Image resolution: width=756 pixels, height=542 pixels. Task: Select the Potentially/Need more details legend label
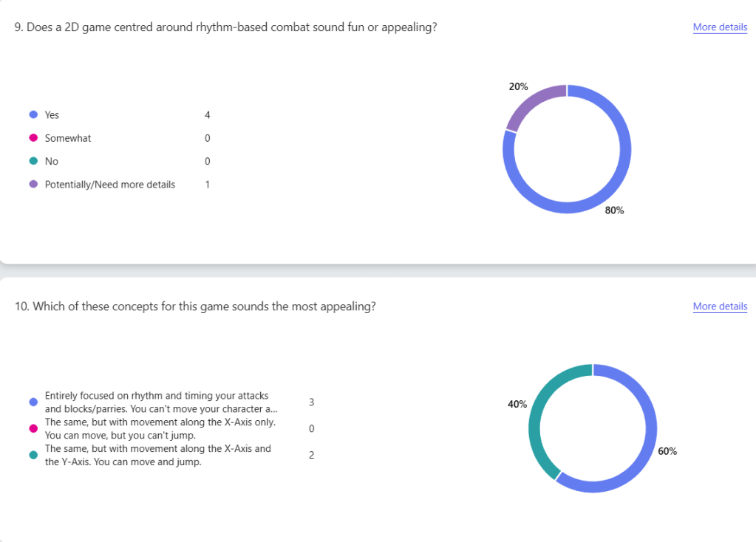pos(109,185)
